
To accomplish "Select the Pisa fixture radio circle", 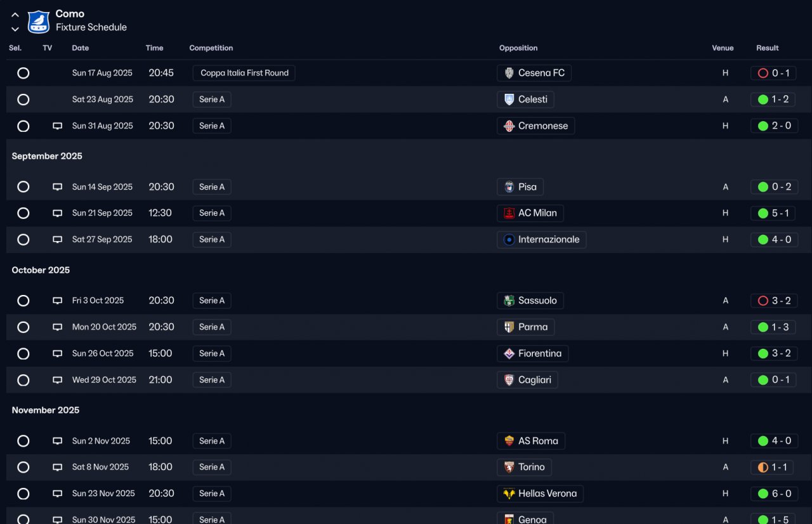I will (x=23, y=187).
